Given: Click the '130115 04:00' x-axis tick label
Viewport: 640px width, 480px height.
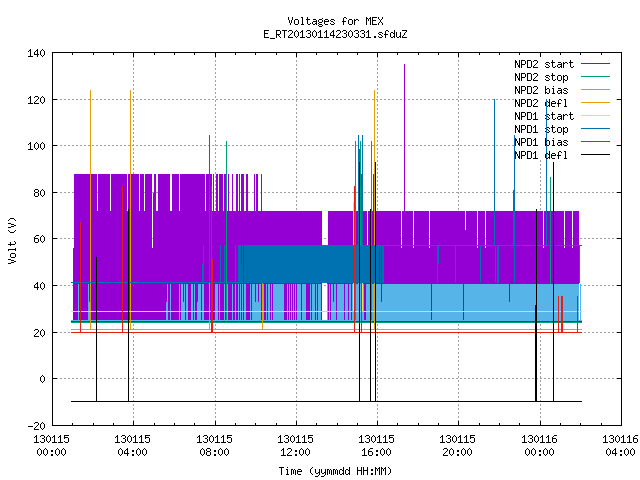Looking at the screenshot, I should tap(132, 446).
